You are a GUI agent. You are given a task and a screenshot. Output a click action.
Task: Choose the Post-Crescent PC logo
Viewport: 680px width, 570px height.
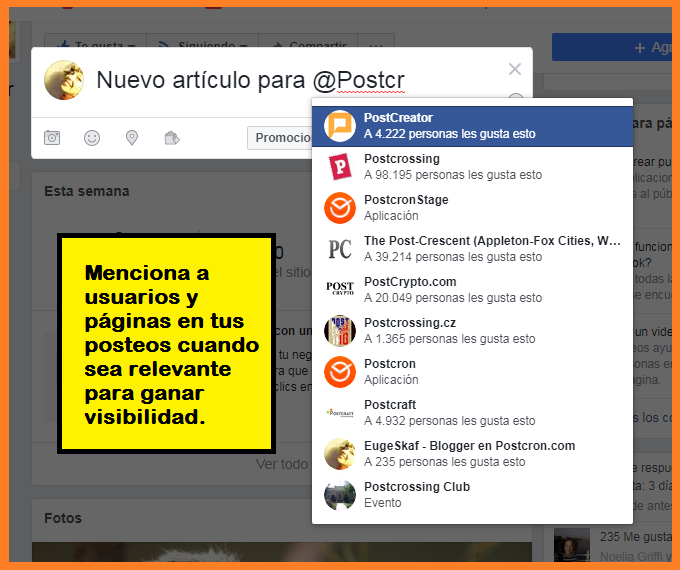click(340, 249)
